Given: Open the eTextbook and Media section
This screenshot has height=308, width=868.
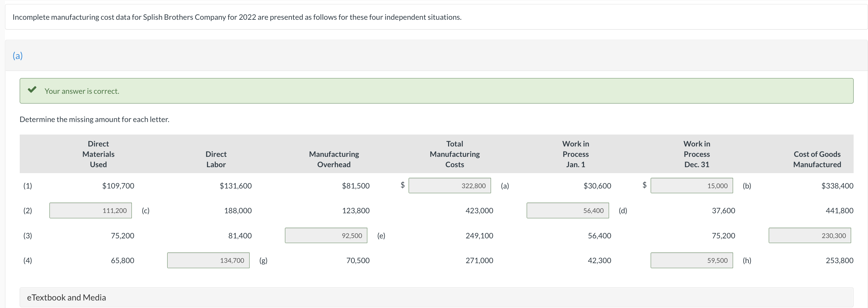Looking at the screenshot, I should pos(66,297).
